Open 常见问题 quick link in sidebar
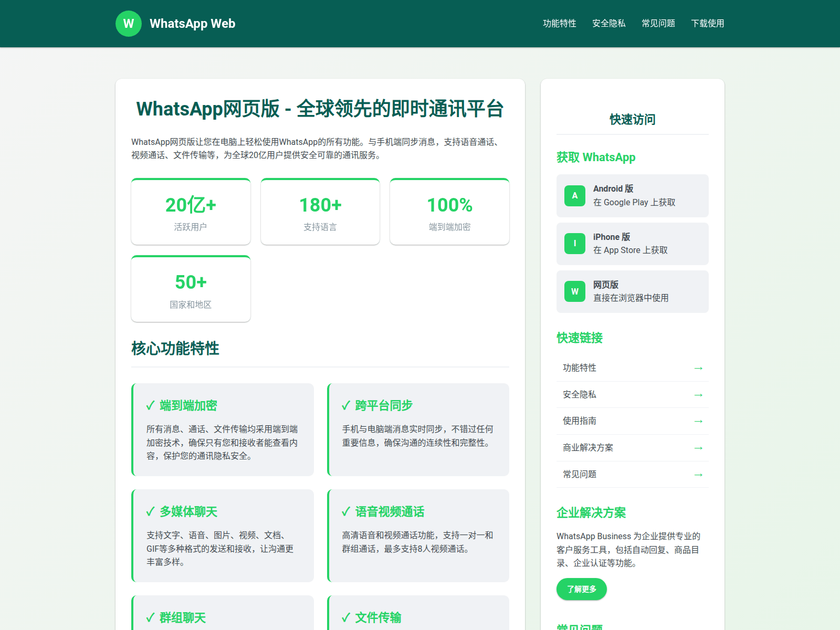The width and height of the screenshot is (840, 630). tap(633, 475)
